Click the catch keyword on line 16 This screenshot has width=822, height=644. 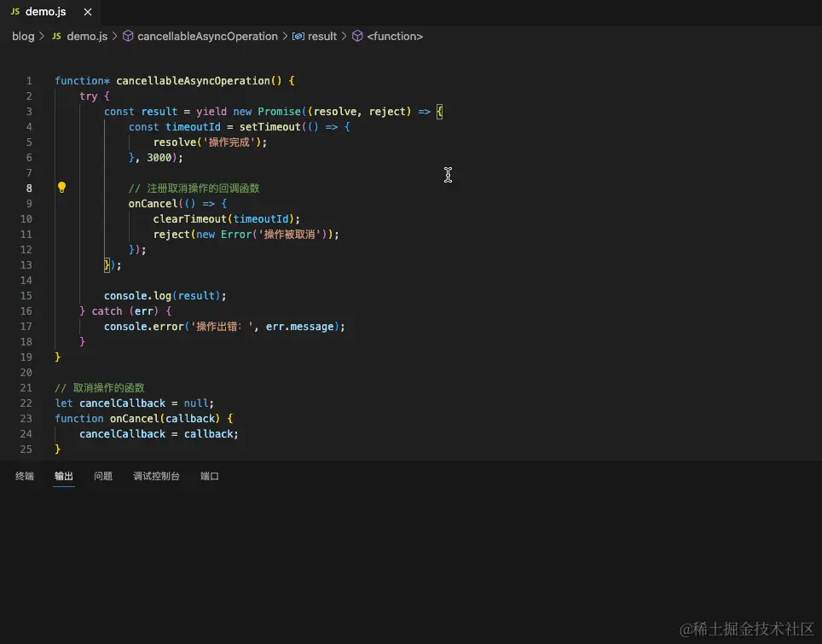coord(107,311)
